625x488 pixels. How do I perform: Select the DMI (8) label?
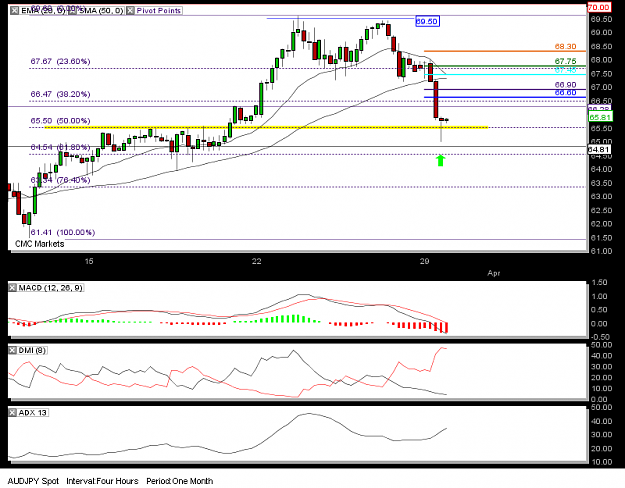[x=32, y=350]
